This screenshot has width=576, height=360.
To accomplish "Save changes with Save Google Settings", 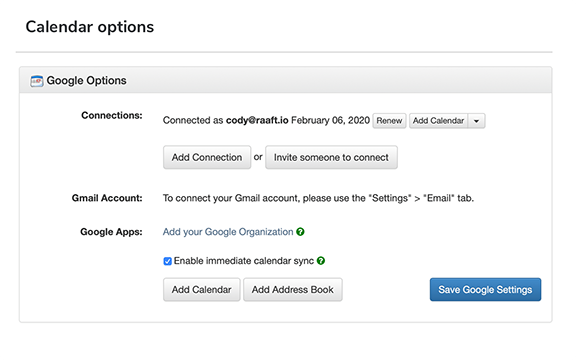I will click(x=485, y=289).
